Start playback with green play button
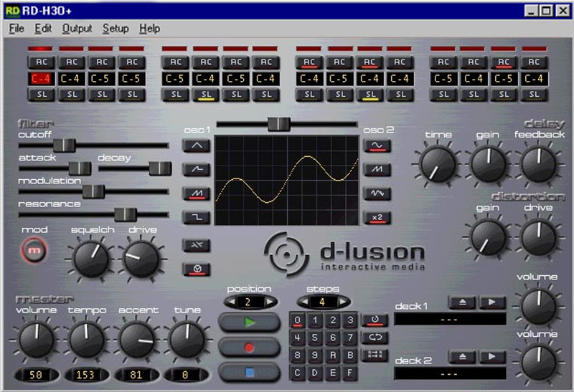The width and height of the screenshot is (574, 392). coord(250,322)
